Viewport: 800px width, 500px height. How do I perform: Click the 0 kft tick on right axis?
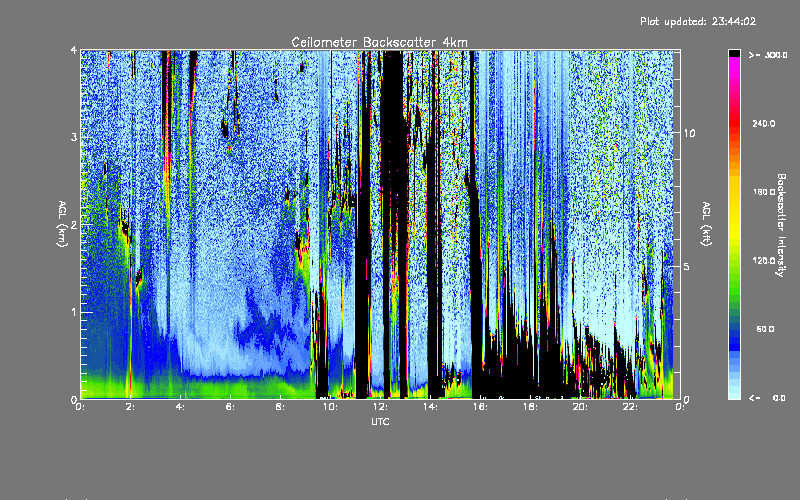(x=687, y=399)
